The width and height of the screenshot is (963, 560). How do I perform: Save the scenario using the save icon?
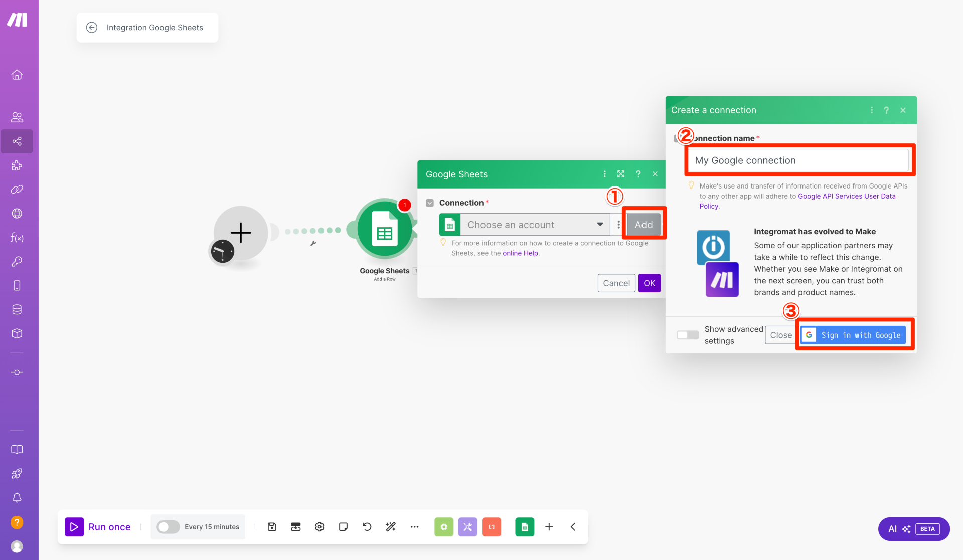click(x=271, y=527)
